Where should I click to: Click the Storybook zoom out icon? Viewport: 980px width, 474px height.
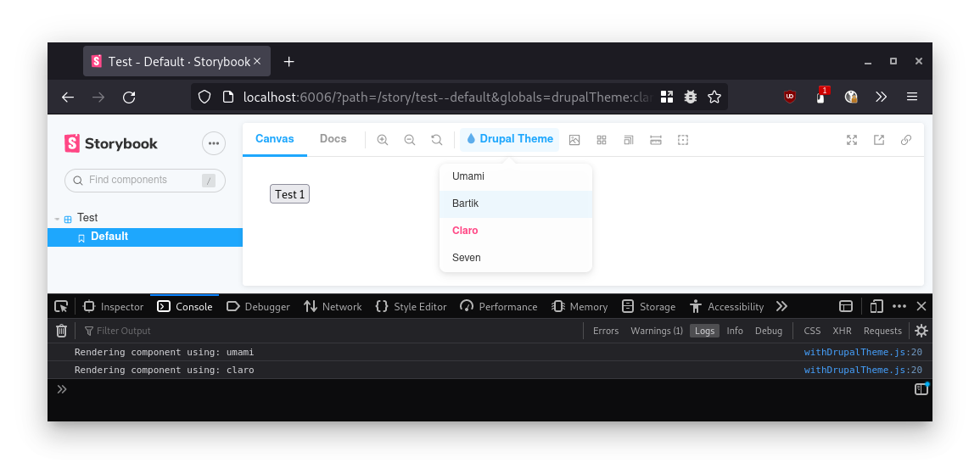coord(409,140)
